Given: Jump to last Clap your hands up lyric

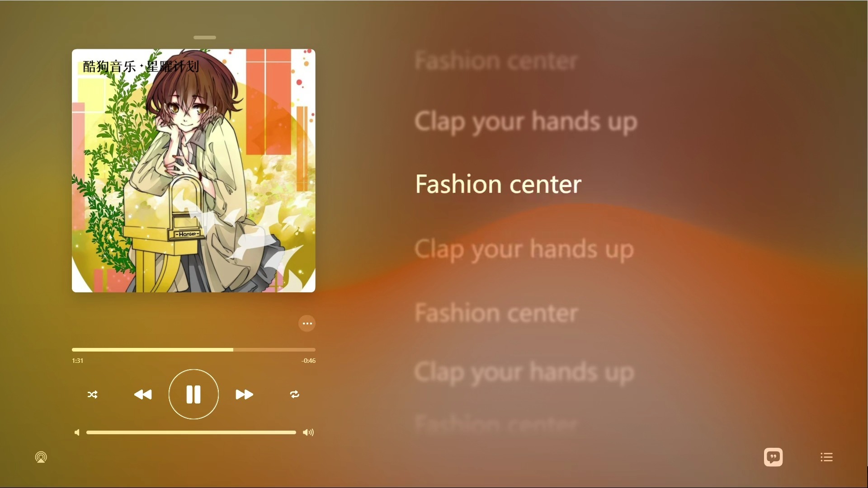Looking at the screenshot, I should (524, 373).
